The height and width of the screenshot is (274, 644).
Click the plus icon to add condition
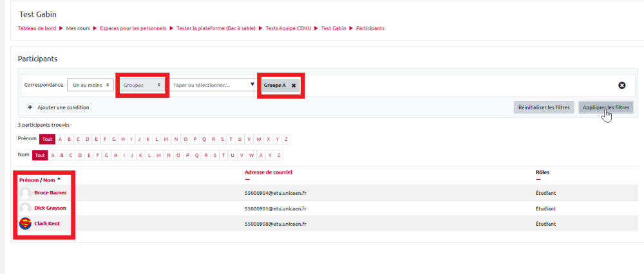click(x=30, y=107)
